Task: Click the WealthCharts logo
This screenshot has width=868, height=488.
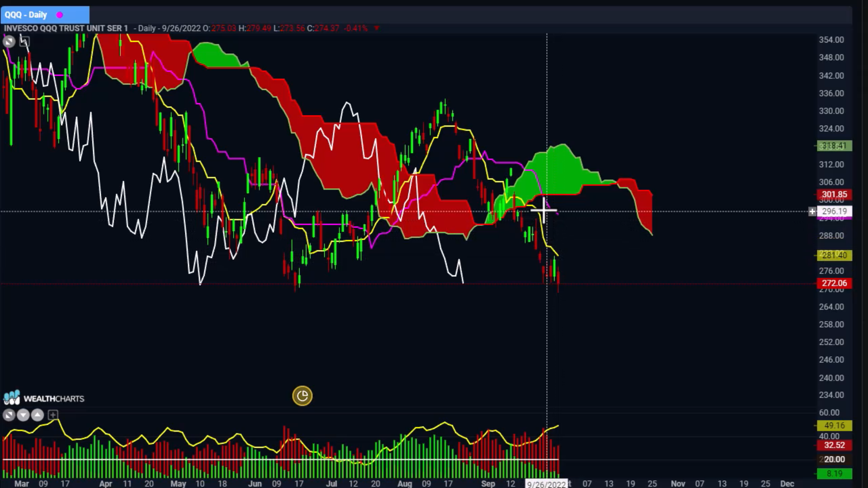Action: 44,398
